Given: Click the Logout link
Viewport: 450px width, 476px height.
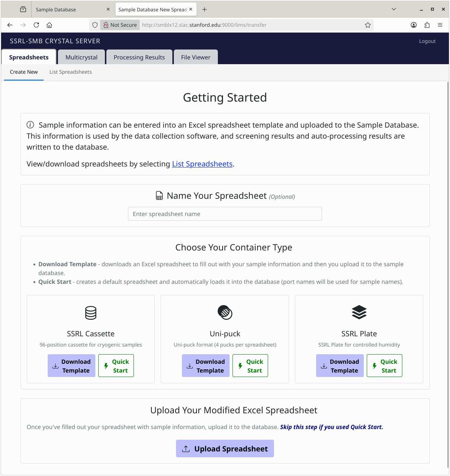Looking at the screenshot, I should click(x=427, y=41).
